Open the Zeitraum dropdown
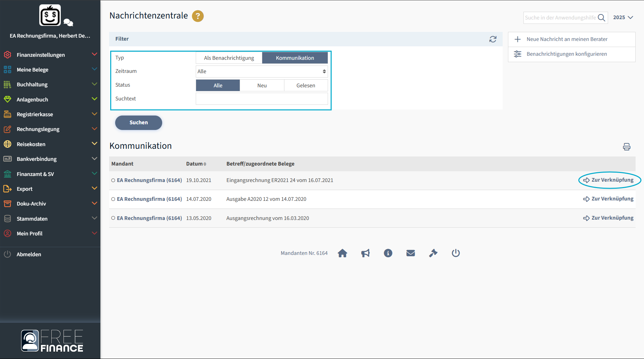This screenshot has height=359, width=644. pyautogui.click(x=261, y=72)
